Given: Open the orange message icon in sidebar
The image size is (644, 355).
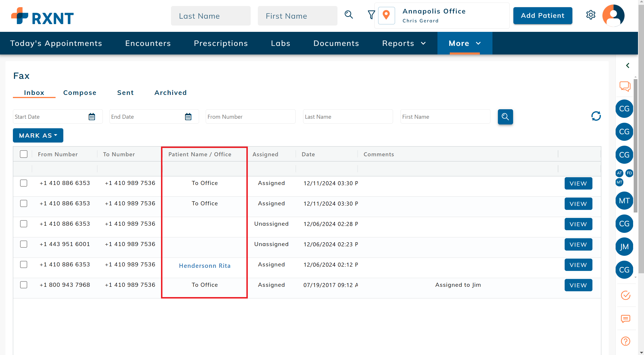Looking at the screenshot, I should pos(625,319).
